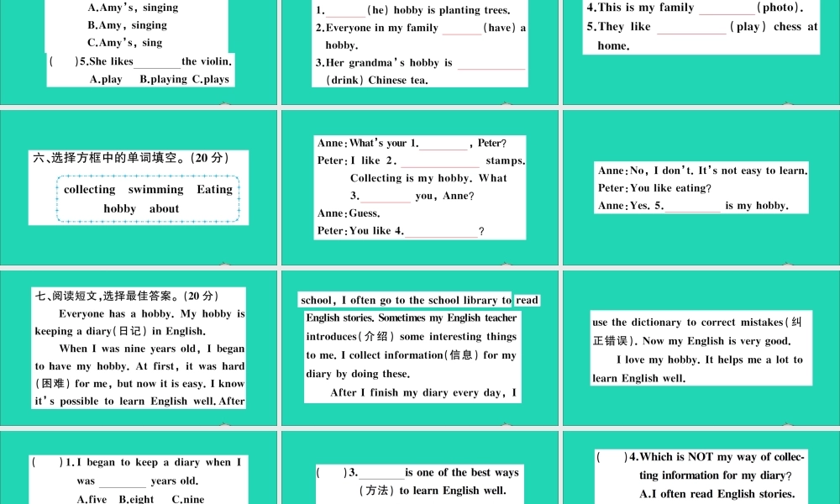Open slide about "It's not easy to learn"

coord(701,187)
